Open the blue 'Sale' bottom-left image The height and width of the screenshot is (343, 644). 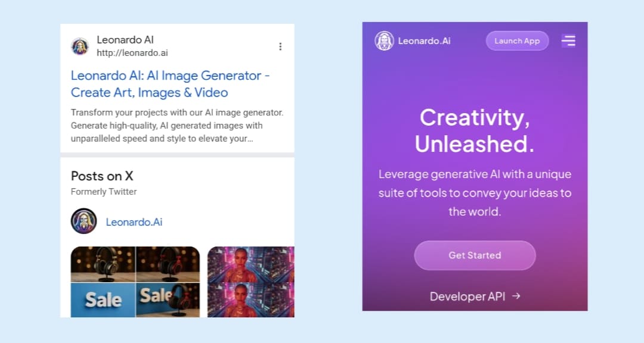(103, 300)
